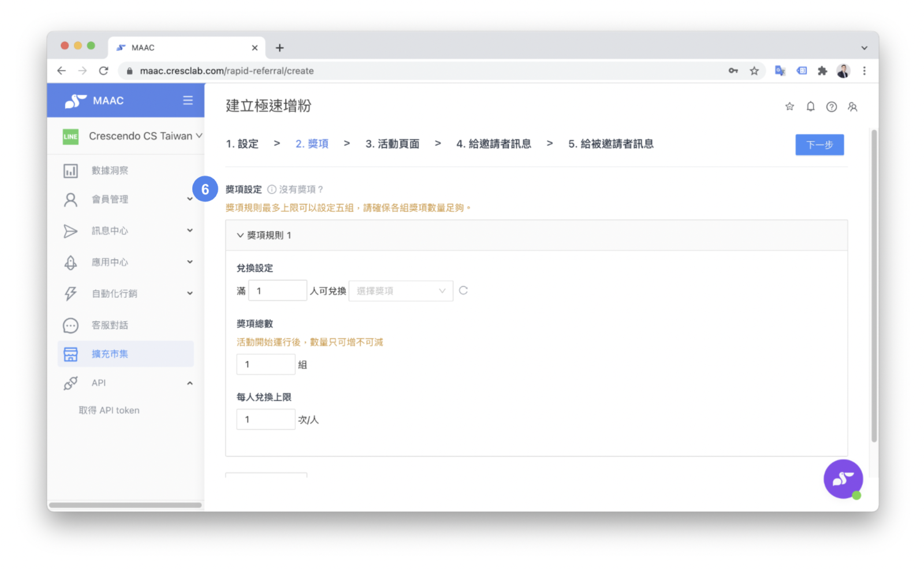Open the Google Translate extension icon
Screen dimensions: 924x569
point(780,70)
